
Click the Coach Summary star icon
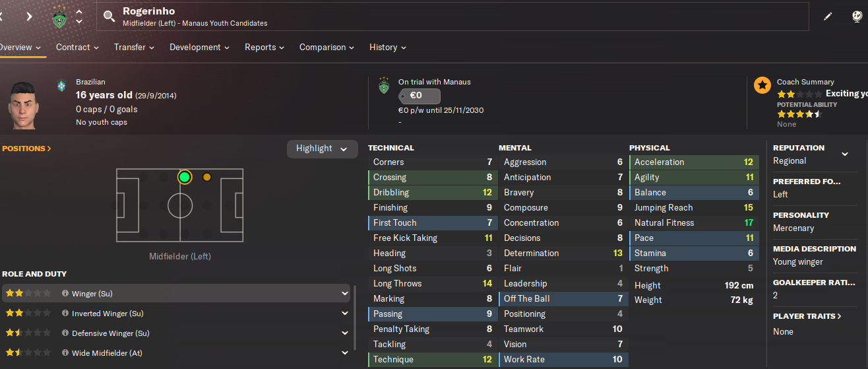click(762, 84)
